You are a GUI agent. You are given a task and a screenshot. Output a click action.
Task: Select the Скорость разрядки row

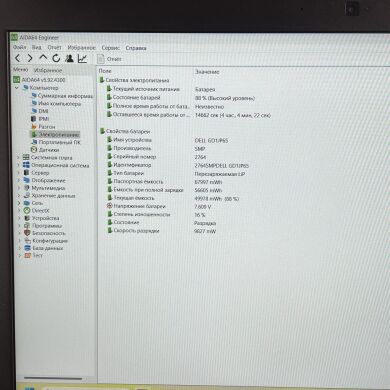(x=133, y=230)
